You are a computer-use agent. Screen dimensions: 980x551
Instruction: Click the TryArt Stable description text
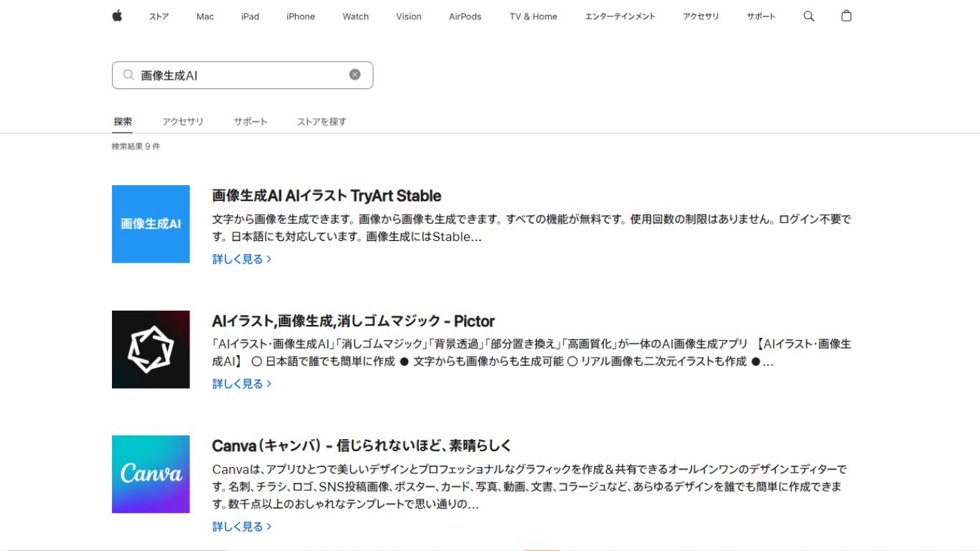tap(532, 228)
